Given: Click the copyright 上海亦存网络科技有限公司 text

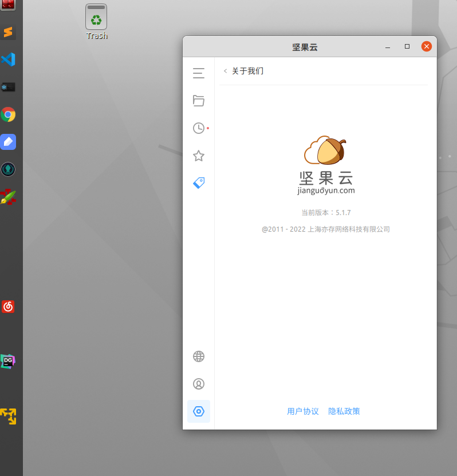Looking at the screenshot, I should 326,229.
